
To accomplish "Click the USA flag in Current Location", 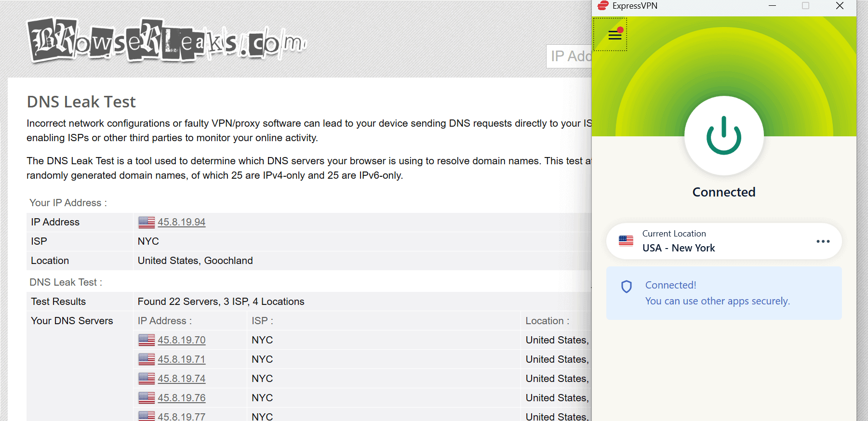I will click(626, 241).
